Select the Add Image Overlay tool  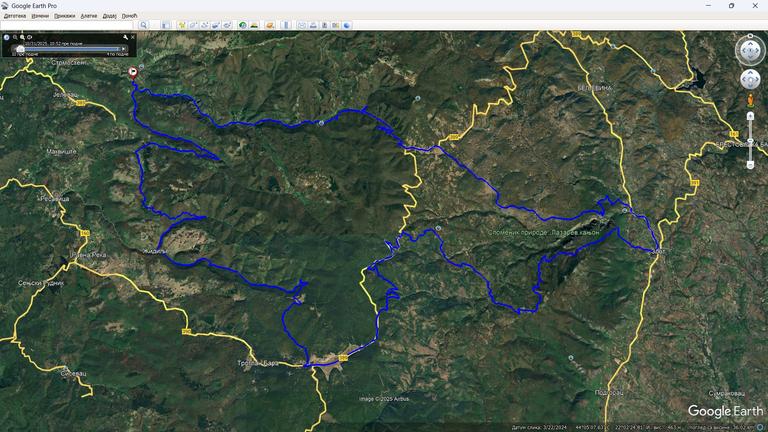click(216, 25)
